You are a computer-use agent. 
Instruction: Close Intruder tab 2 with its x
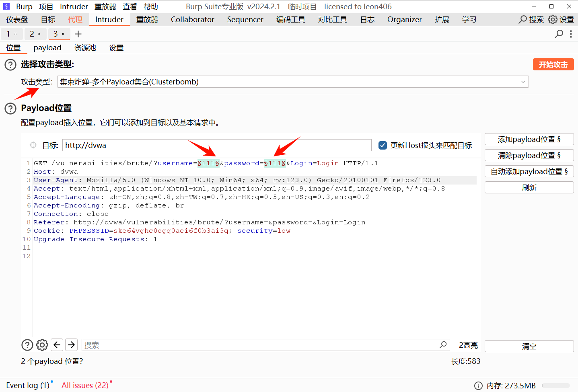(39, 34)
